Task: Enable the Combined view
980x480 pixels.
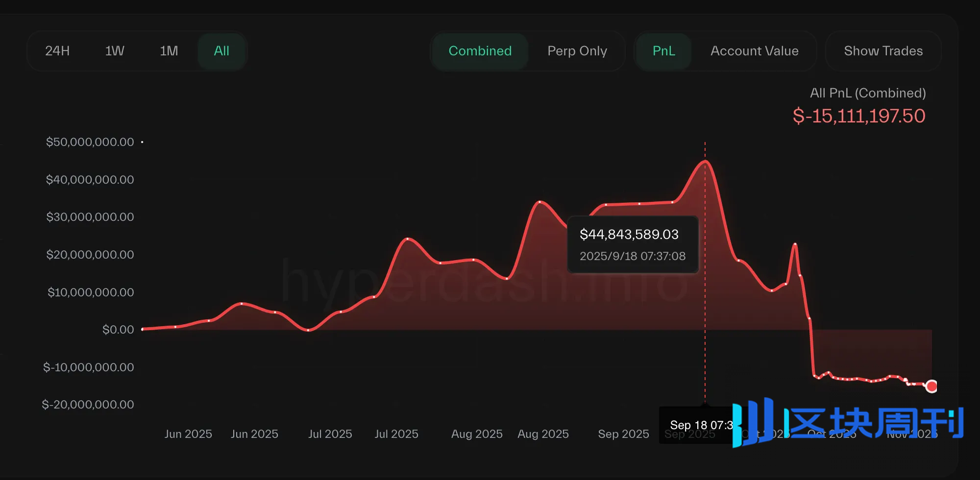Action: (480, 51)
